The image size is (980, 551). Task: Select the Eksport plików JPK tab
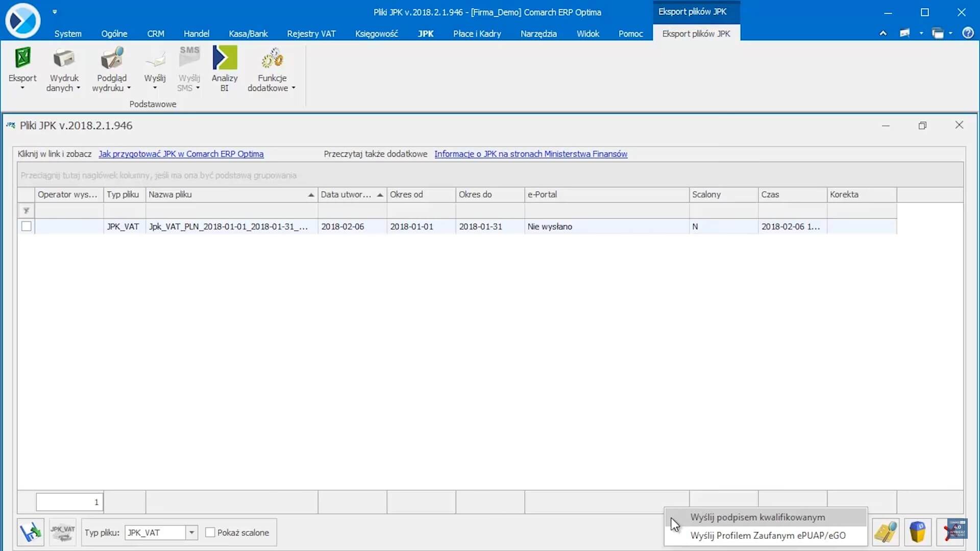[x=696, y=34]
